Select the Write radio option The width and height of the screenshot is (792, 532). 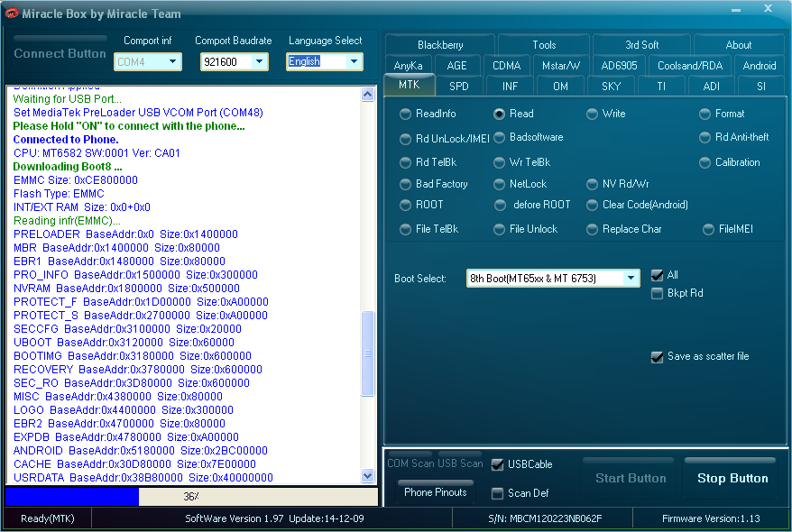click(x=592, y=115)
